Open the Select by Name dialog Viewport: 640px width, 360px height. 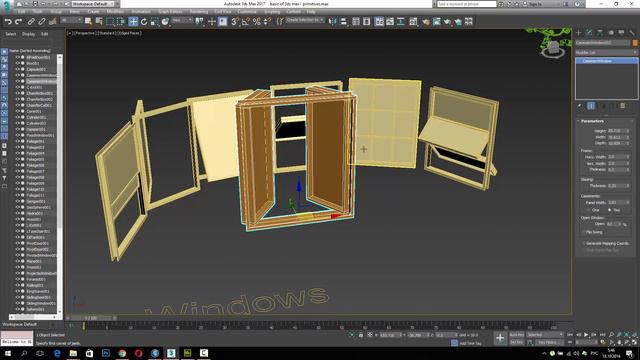click(99, 22)
